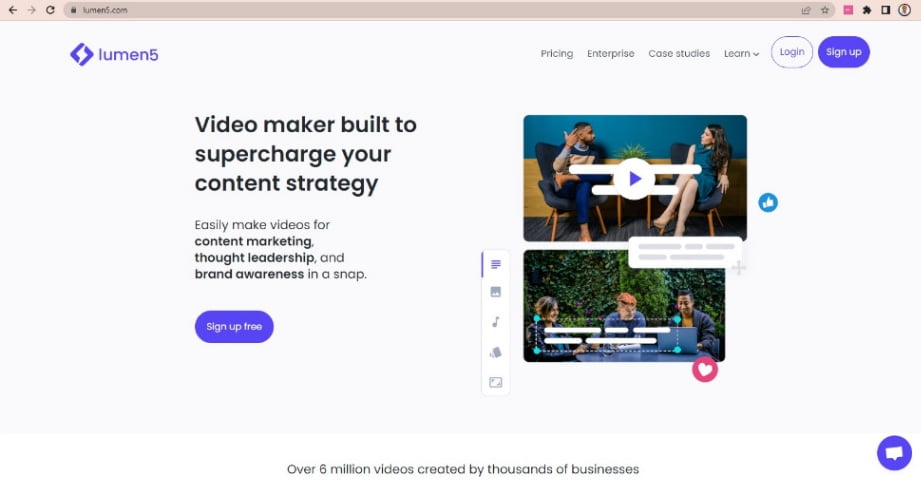Click the pink heart badge

pyautogui.click(x=705, y=369)
